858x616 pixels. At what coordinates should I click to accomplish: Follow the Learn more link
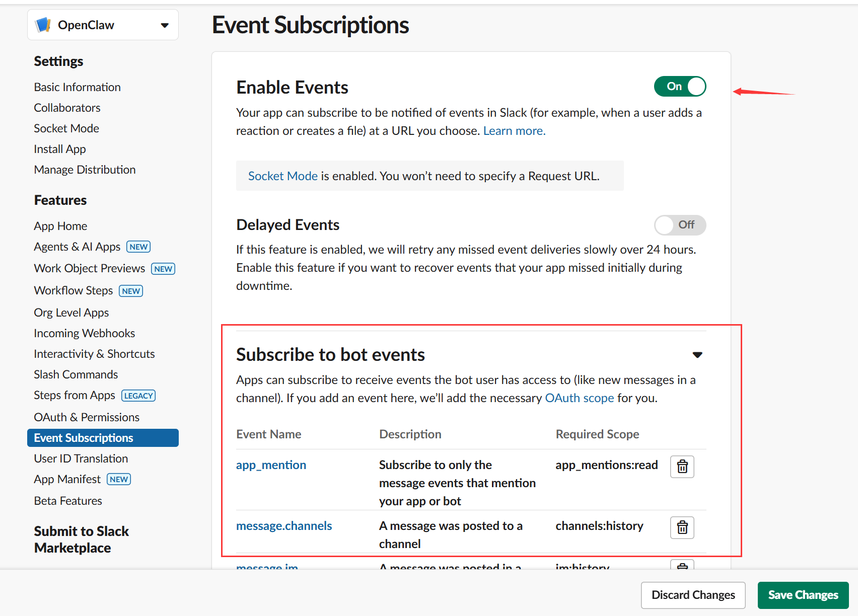514,131
